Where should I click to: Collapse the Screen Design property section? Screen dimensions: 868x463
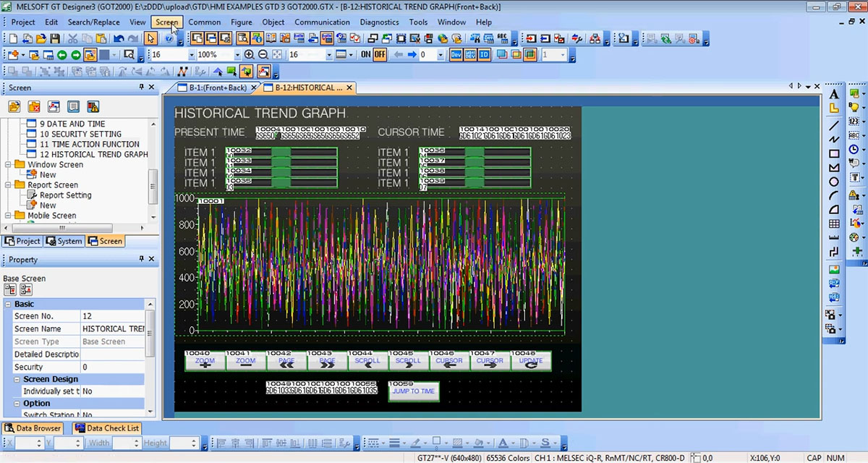(x=18, y=379)
